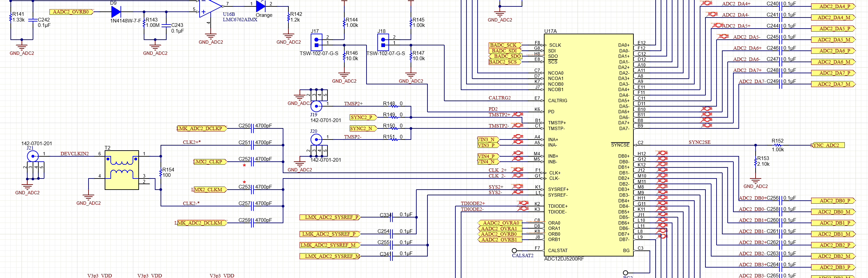Click the T2 transformer symbol

tap(121, 170)
